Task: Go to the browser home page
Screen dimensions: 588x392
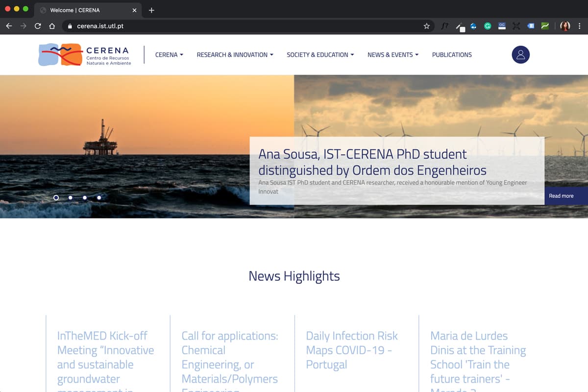Action: 52,26
